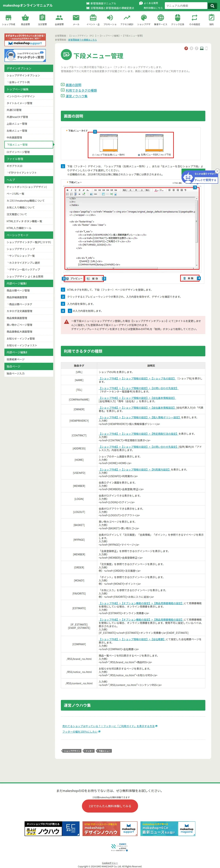This screenshot has height=868, width=220.
Task: Click the マニュアル内検索 search field
Action: (x=186, y=6)
